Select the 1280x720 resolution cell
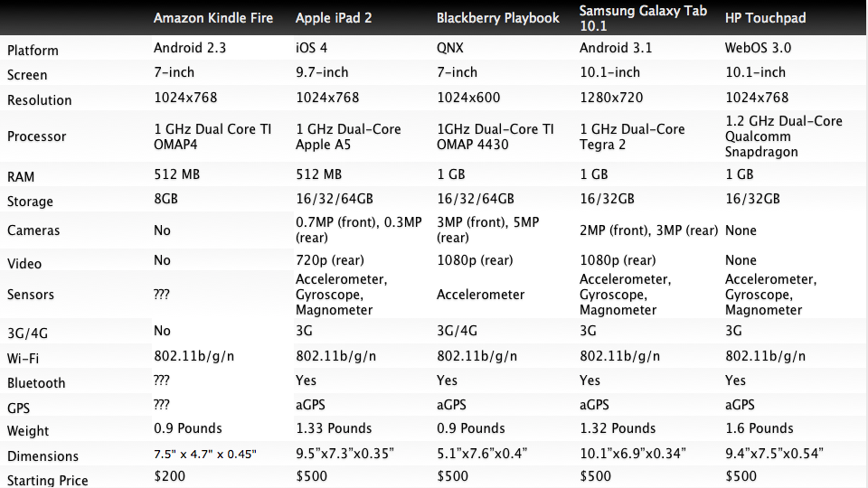The width and height of the screenshot is (868, 488). 611,98
